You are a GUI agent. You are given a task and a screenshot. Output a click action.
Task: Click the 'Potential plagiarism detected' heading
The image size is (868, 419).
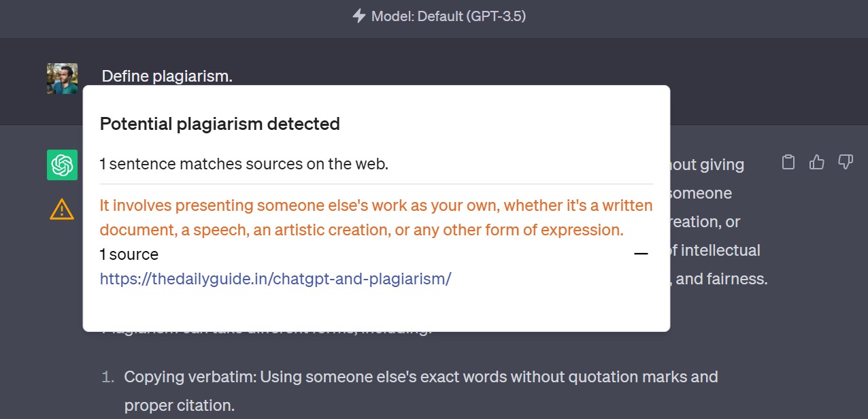tap(220, 124)
